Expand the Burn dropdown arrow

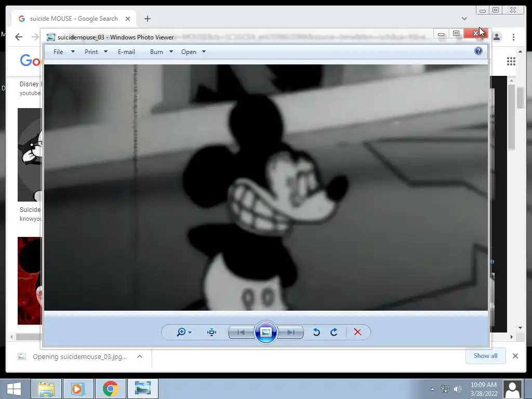pyautogui.click(x=171, y=51)
